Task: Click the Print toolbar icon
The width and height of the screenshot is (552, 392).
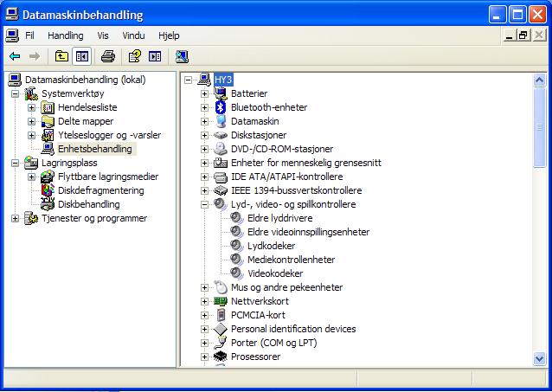Action: [108, 56]
